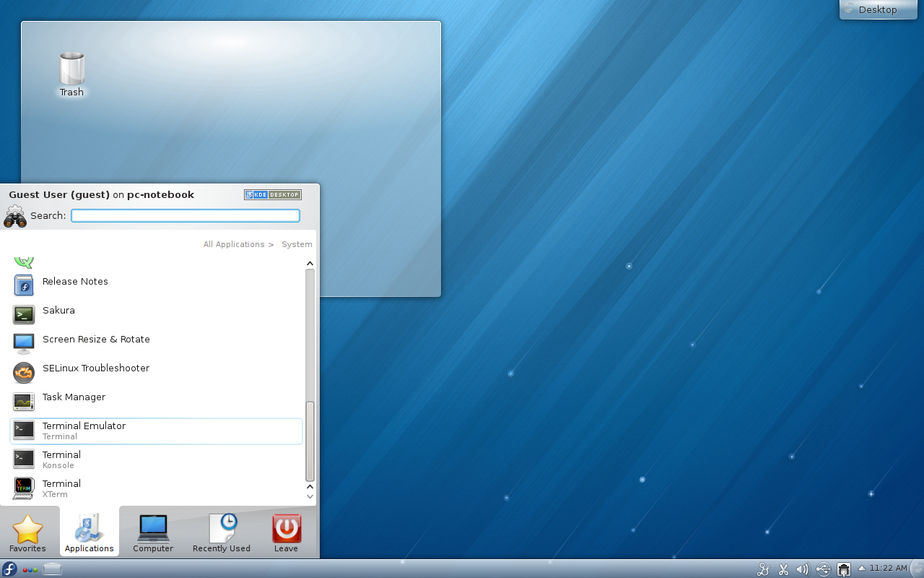Launch the Sakura terminal
This screenshot has height=578, width=924.
pos(157,314)
